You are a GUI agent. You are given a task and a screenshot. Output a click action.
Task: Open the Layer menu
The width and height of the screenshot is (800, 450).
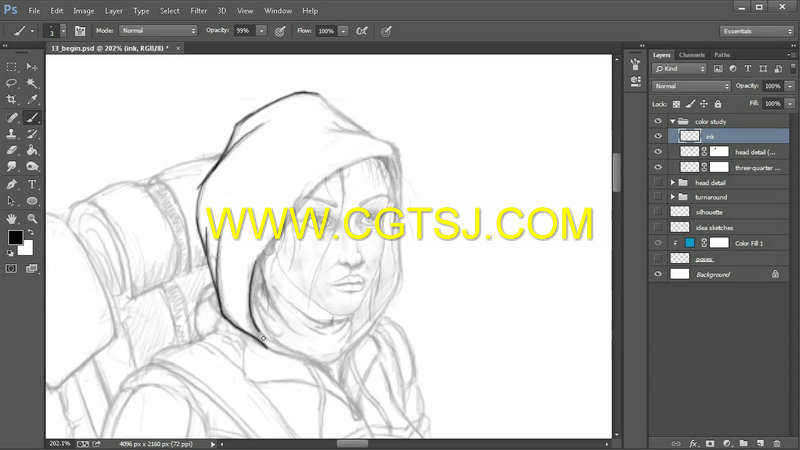tap(113, 11)
